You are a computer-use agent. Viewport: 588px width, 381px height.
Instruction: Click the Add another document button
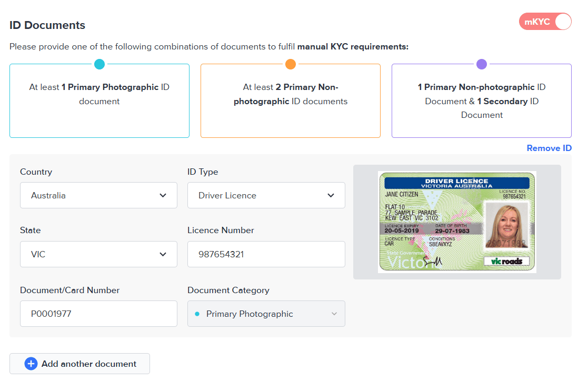click(x=79, y=364)
